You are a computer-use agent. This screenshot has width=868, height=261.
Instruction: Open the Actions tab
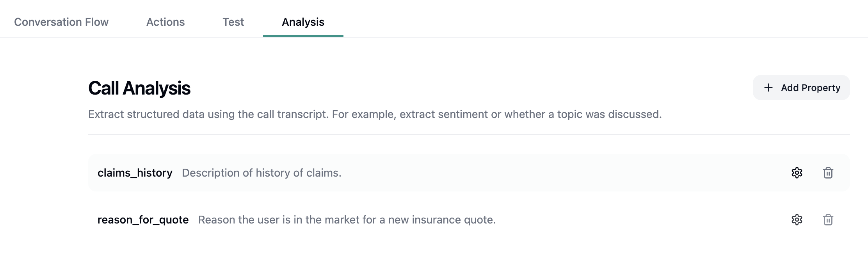165,22
